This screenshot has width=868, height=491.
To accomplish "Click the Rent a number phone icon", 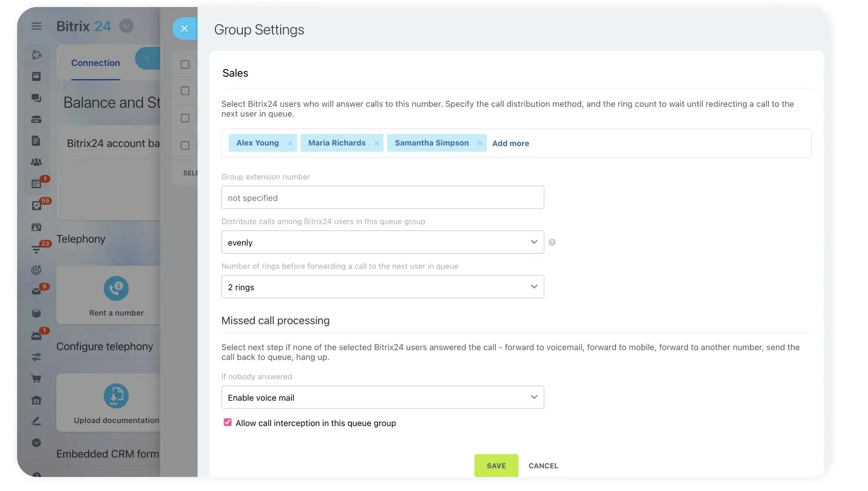I will (x=116, y=289).
